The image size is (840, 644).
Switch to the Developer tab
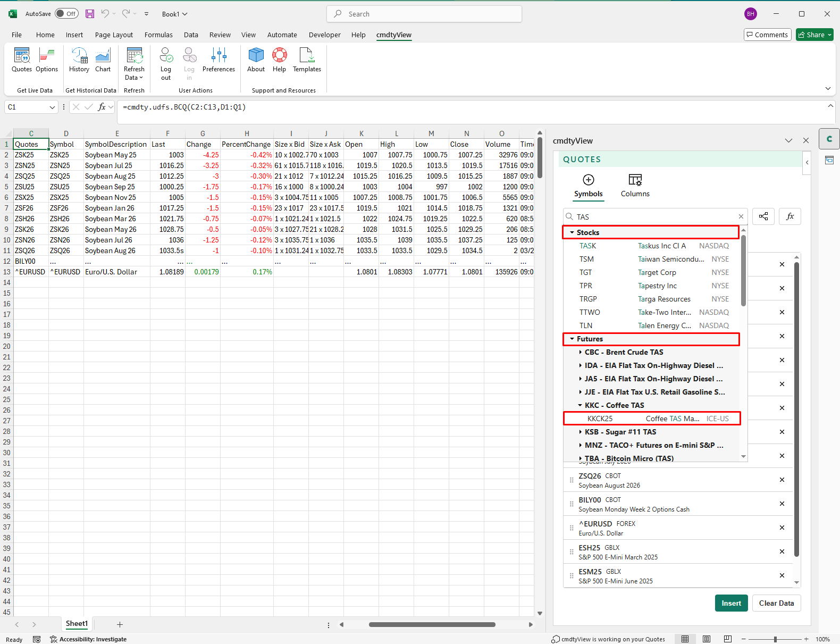[x=324, y=35]
